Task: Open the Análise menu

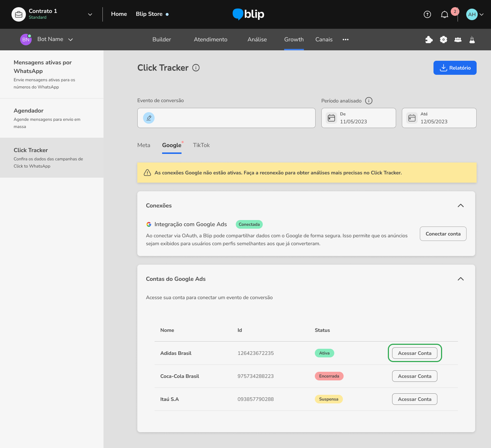Action: 257,40
